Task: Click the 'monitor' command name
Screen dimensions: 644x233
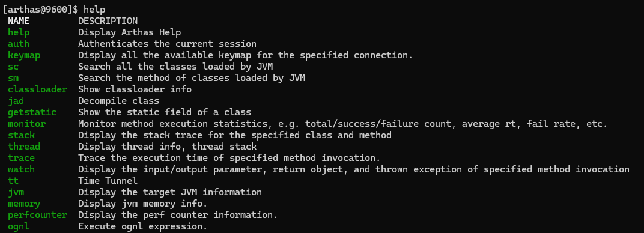Action: [26, 124]
